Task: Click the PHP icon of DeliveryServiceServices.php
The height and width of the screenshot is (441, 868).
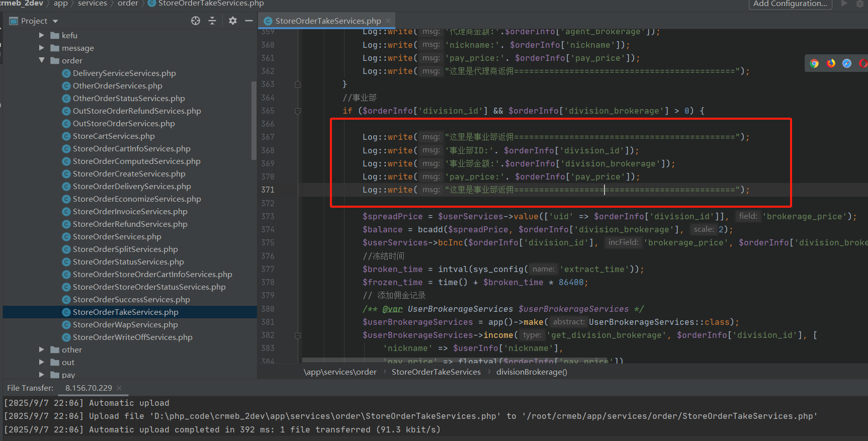Action: pos(66,73)
